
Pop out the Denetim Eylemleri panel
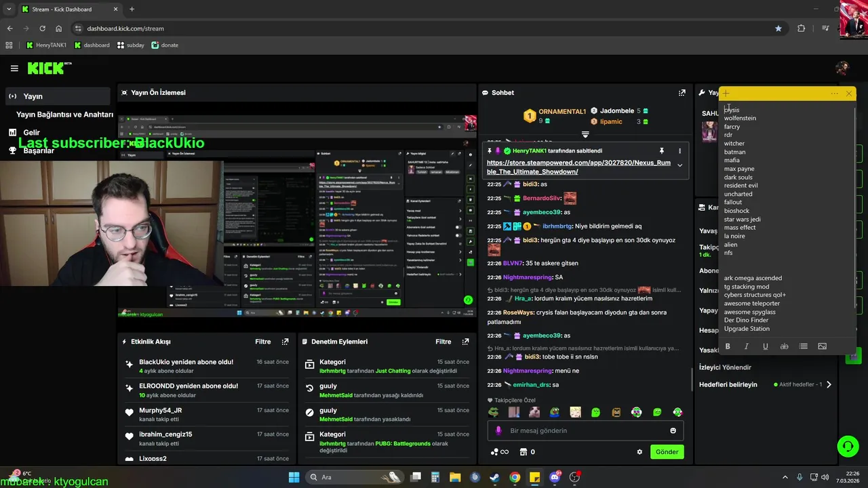[x=465, y=342]
